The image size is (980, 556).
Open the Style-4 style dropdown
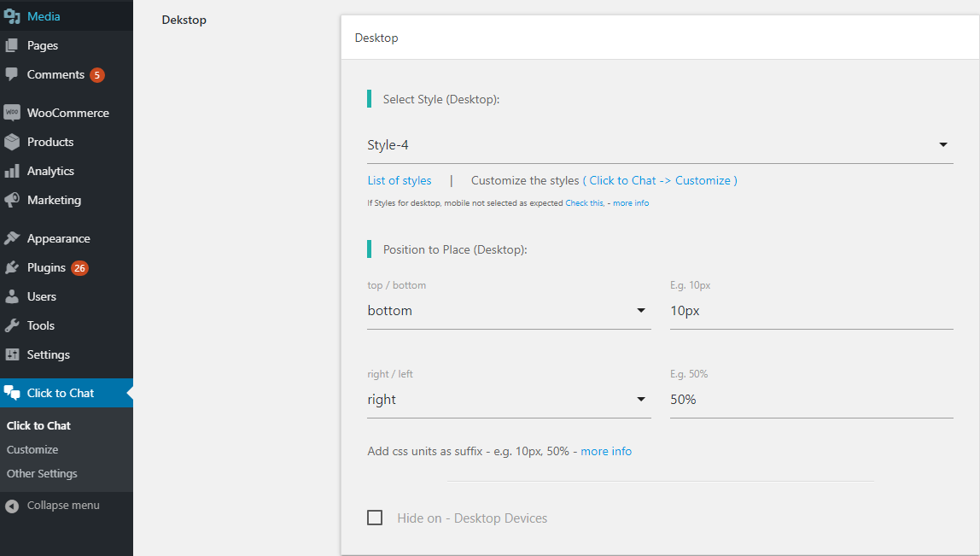tap(660, 145)
